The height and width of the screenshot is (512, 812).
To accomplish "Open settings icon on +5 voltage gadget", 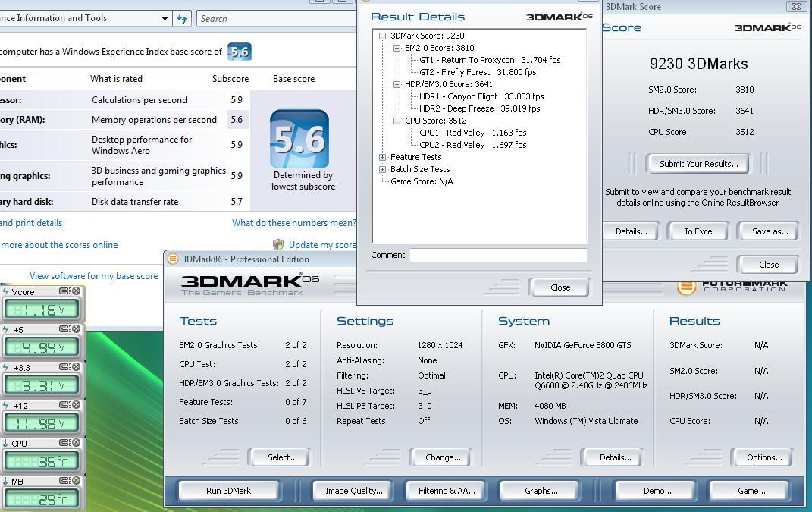I will 64,329.
